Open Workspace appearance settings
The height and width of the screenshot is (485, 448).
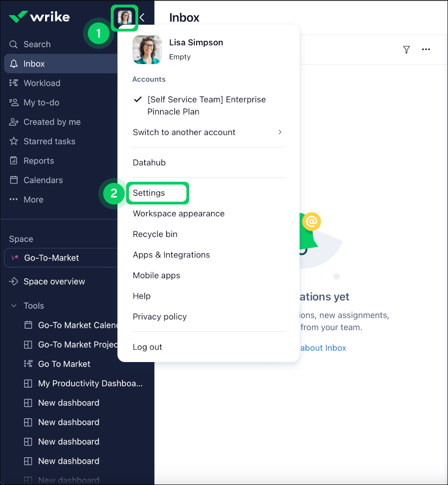click(179, 214)
